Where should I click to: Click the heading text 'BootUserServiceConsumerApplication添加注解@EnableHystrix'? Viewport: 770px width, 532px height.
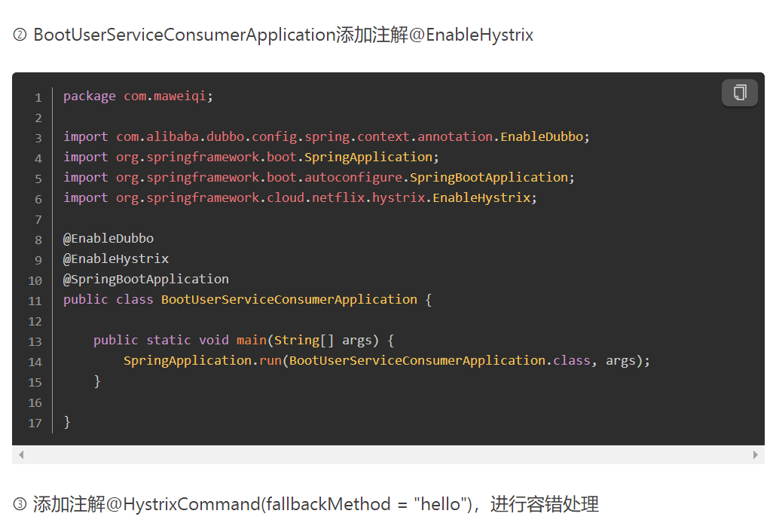[283, 35]
